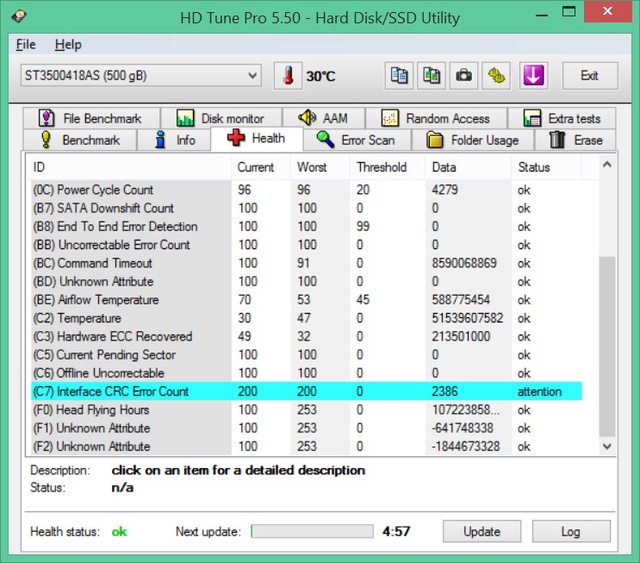Click the 30°C temperature readout
This screenshot has width=640, height=563.
[320, 76]
